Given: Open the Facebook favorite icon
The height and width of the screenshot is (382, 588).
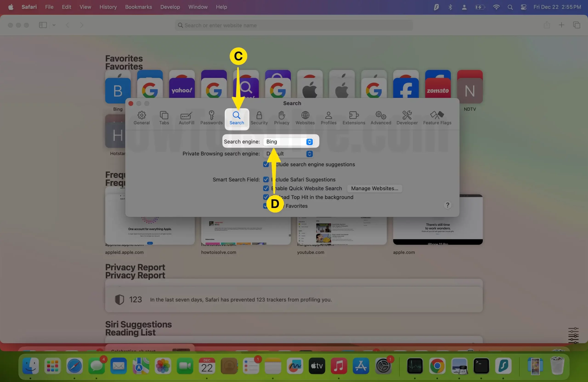Looking at the screenshot, I should point(406,88).
